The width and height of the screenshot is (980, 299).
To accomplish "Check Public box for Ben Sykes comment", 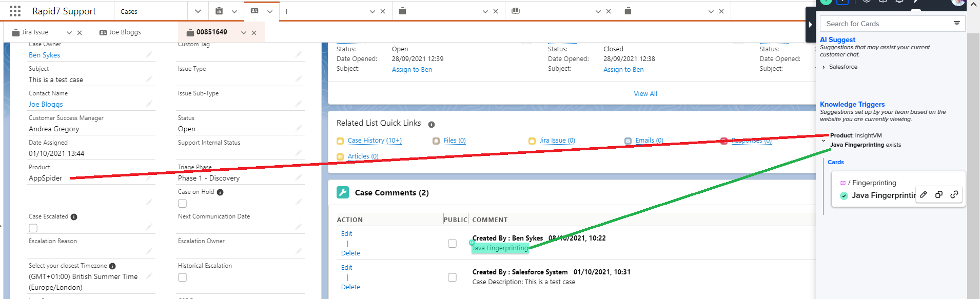I will [x=452, y=244].
